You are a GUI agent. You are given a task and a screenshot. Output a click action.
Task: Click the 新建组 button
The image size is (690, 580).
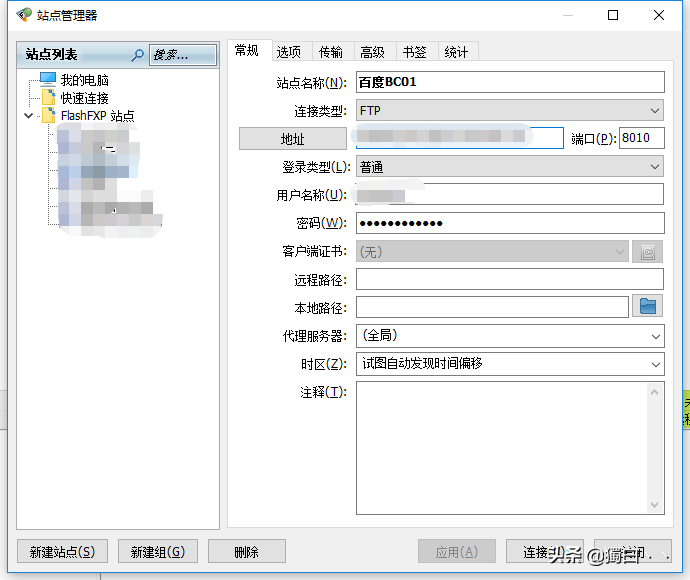pos(157,551)
